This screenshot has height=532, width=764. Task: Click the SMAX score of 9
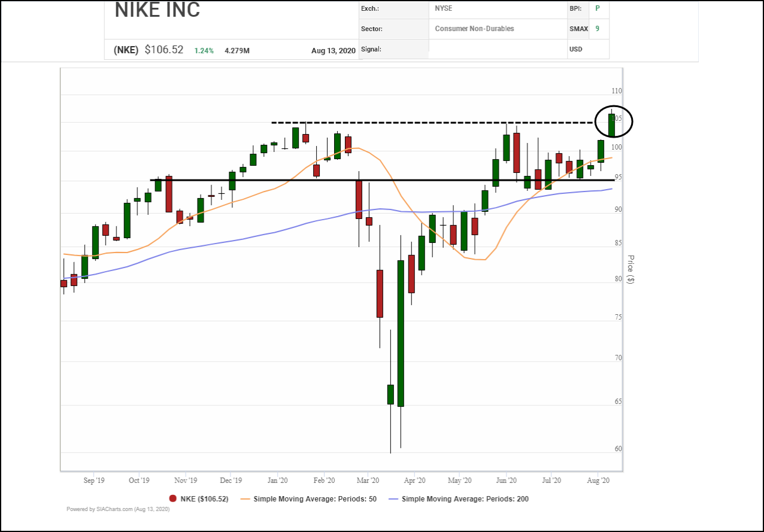pos(597,29)
